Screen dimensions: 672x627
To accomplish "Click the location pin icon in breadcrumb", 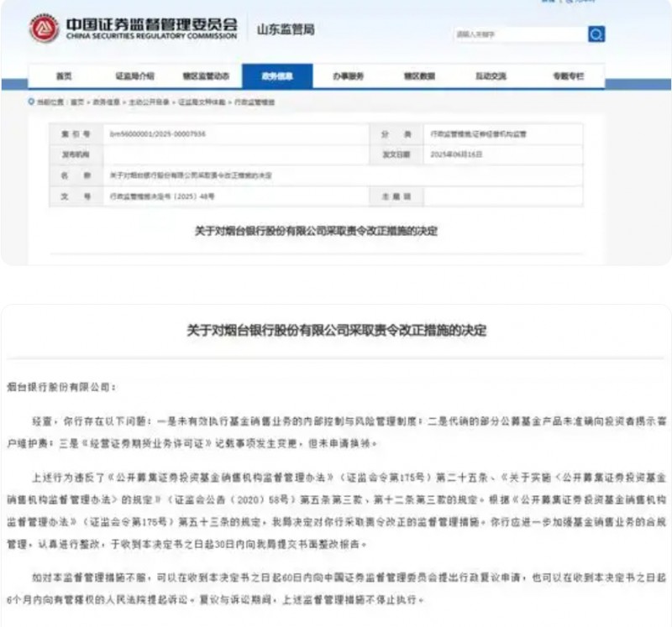I will [32, 102].
